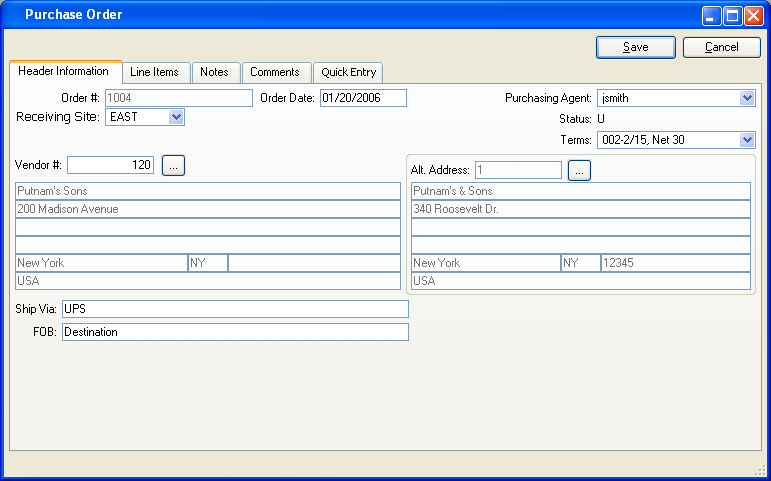Open the Quick Entry tab
The image size is (771, 481).
349,72
